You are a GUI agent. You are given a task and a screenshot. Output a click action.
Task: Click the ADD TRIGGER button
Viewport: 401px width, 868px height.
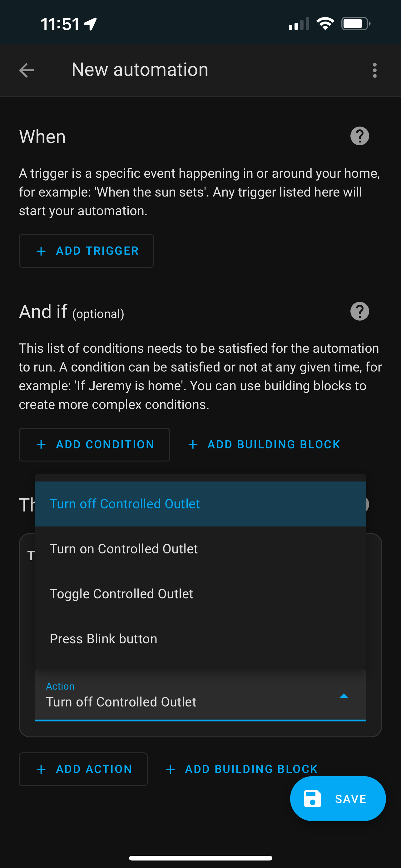pos(87,251)
